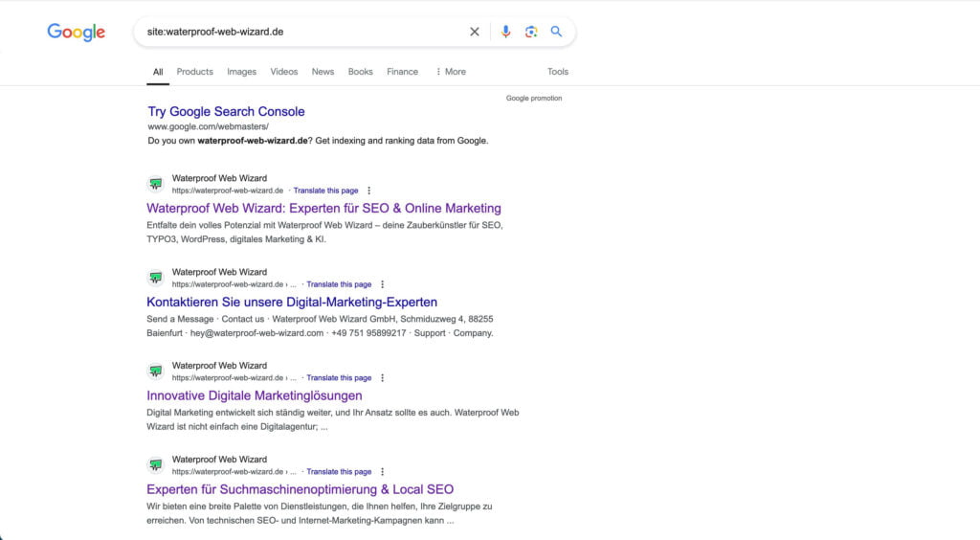
Task: Switch to the Books tab
Action: click(x=360, y=72)
